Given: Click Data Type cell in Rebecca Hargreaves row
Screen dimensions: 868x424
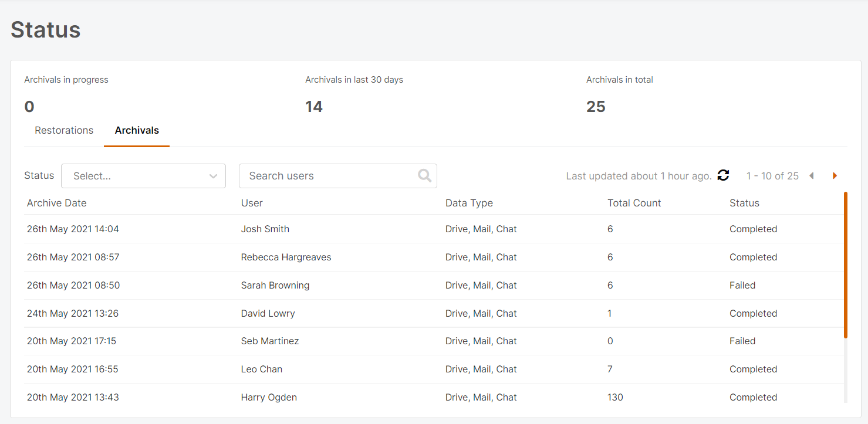Looking at the screenshot, I should tap(481, 257).
